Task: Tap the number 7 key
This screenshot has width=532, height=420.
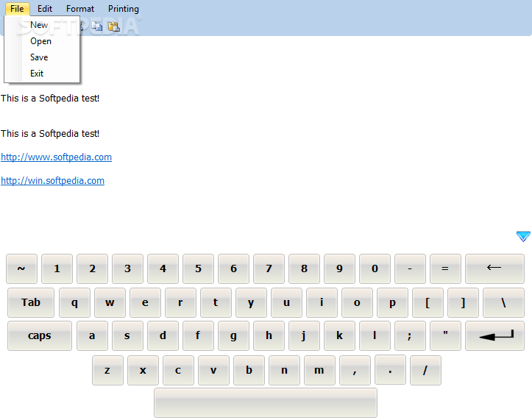Action: pos(269,268)
